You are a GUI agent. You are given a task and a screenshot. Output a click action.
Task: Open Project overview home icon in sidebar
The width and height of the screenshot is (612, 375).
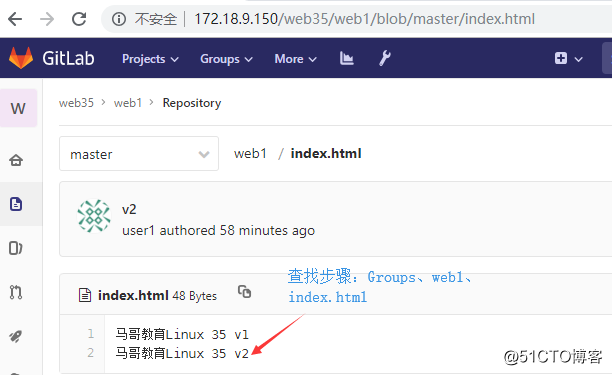(x=16, y=160)
